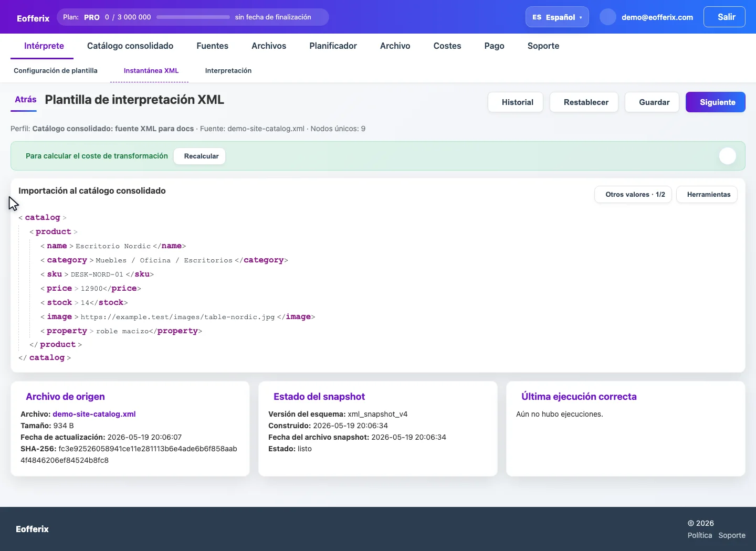Viewport: 756px width, 551px height.
Task: Click the Eofferix footer logo
Action: tap(32, 529)
